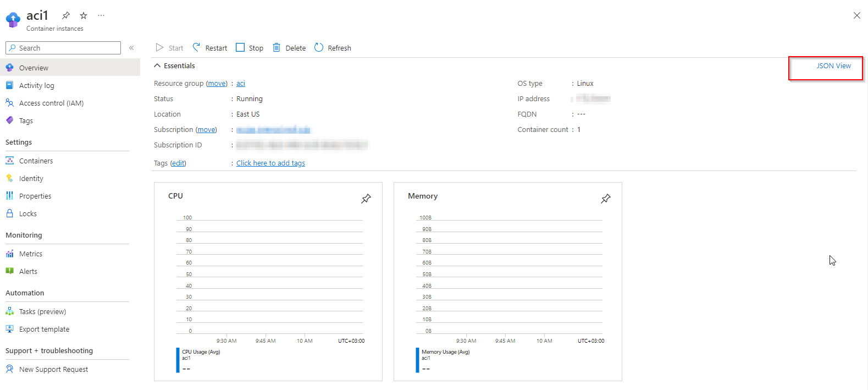Click the Identity key icon

(9, 178)
